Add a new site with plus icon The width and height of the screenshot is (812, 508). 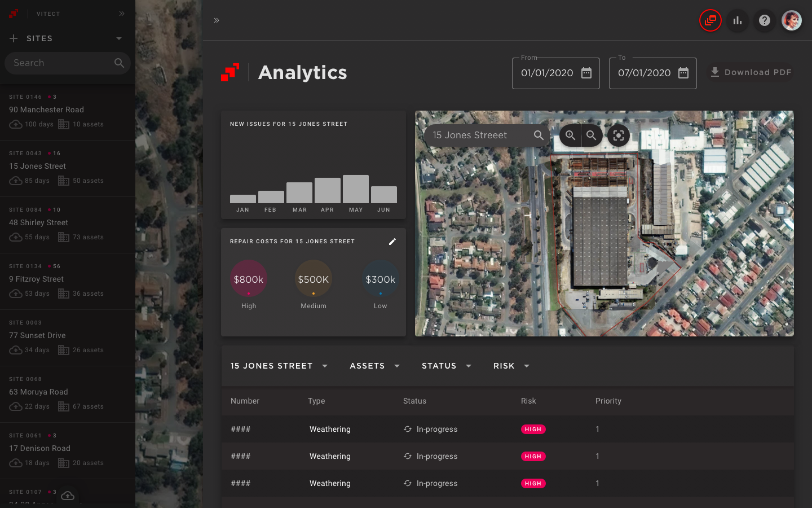point(14,38)
